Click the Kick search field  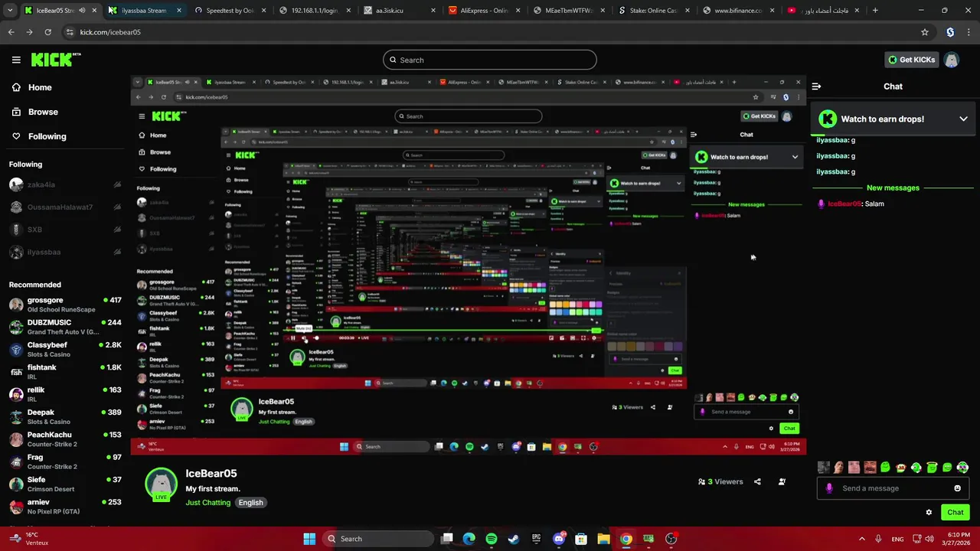pos(490,60)
